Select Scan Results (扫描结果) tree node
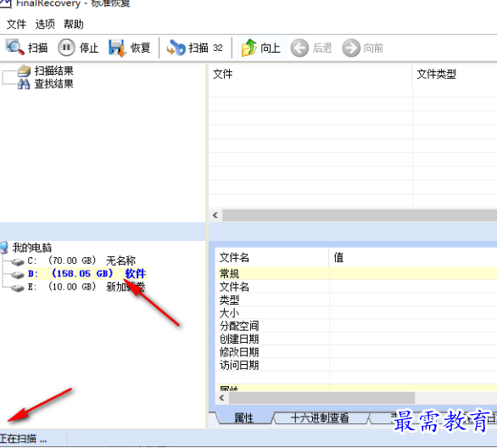Viewport: 497px width, 448px height. [54, 70]
